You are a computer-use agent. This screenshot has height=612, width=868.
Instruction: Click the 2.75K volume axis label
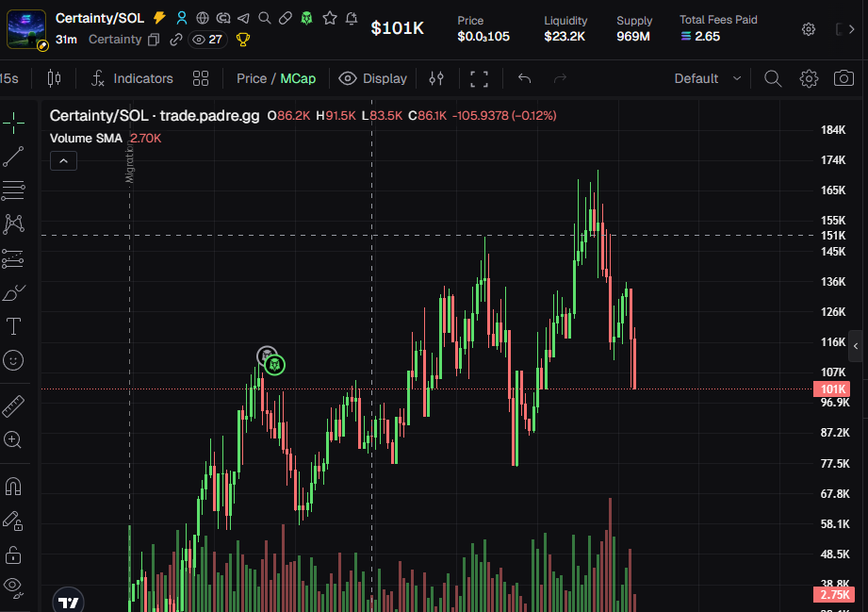coord(834,595)
